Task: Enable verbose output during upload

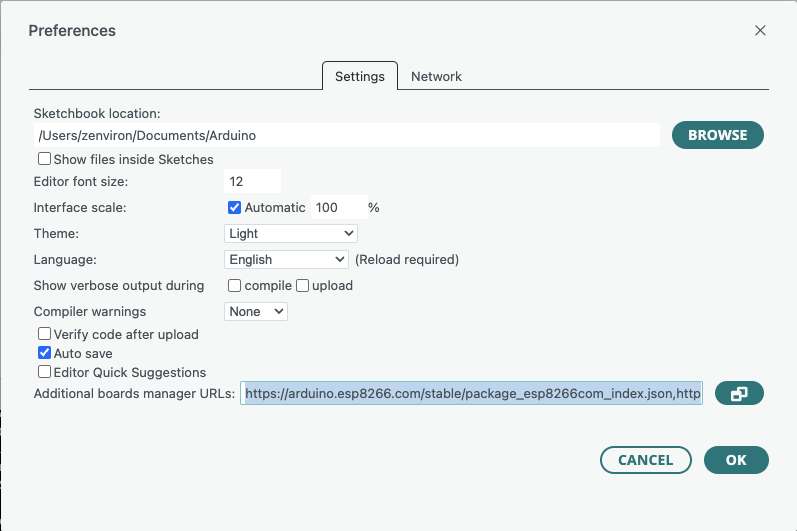Action: (302, 285)
